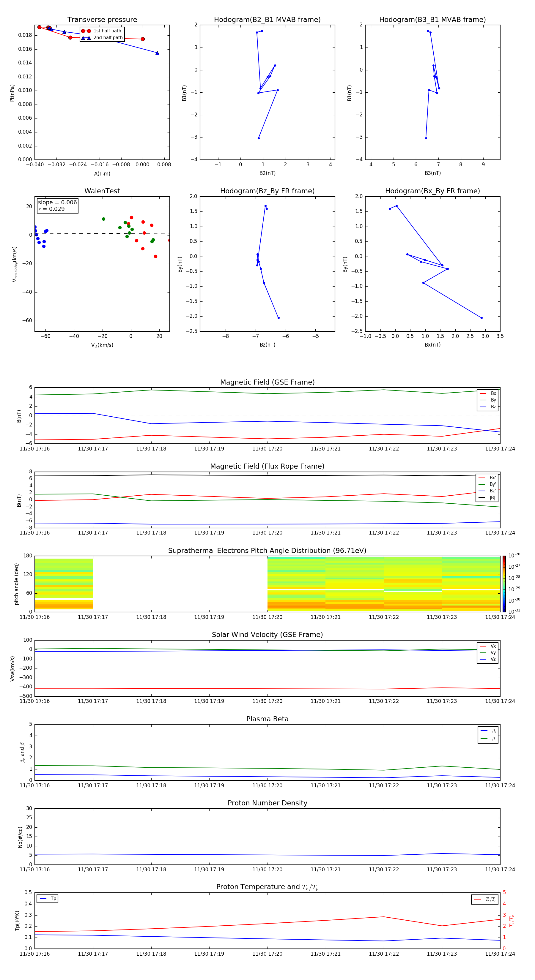
Task: Click the 'Vy' legend entry
Action: coord(488,653)
